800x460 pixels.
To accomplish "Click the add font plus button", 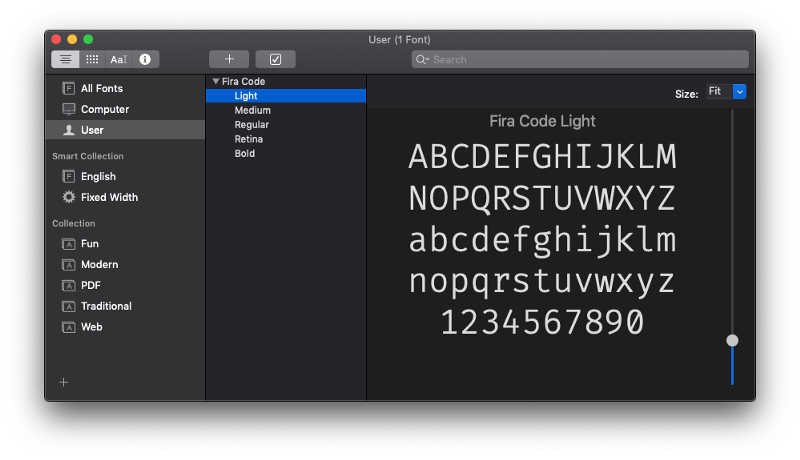I will pos(229,59).
